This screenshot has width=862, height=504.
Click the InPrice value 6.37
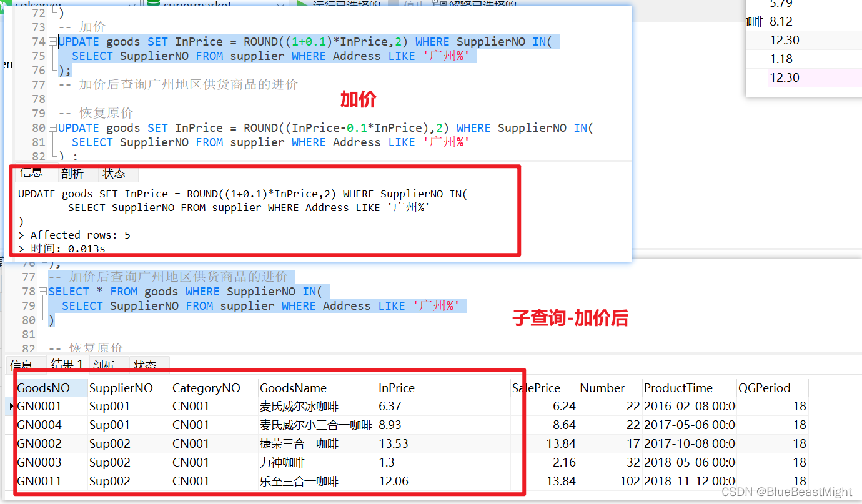pyautogui.click(x=443, y=407)
